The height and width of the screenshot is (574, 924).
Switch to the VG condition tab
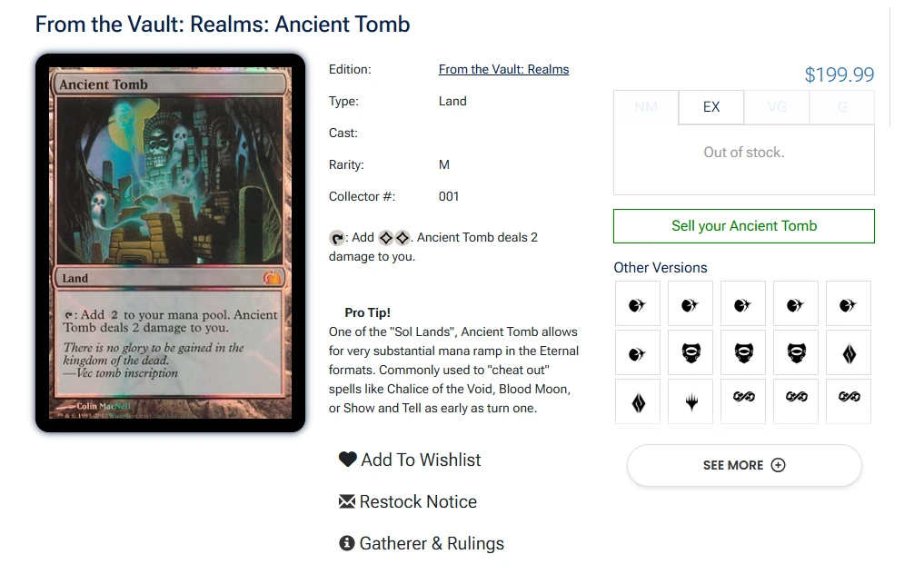click(777, 107)
